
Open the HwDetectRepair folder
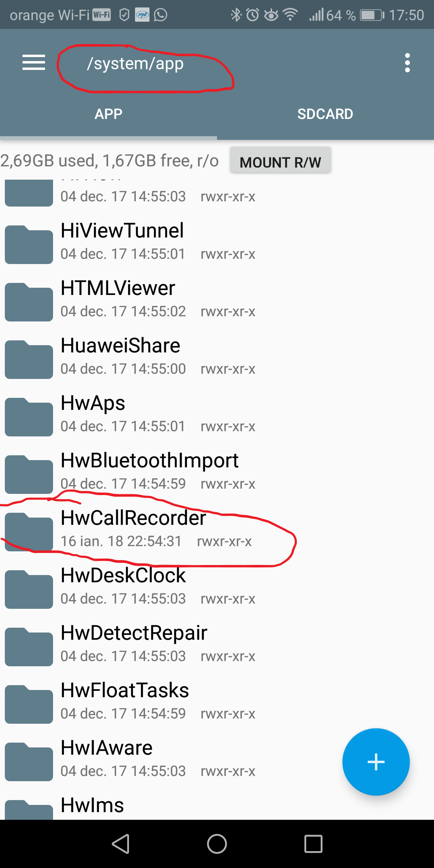[217, 644]
